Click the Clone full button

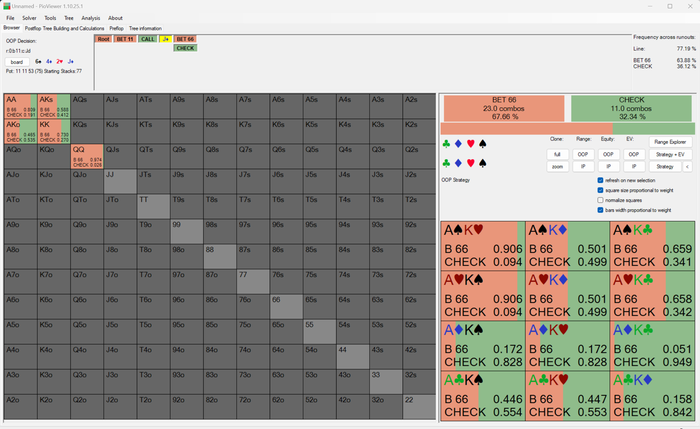(x=557, y=154)
